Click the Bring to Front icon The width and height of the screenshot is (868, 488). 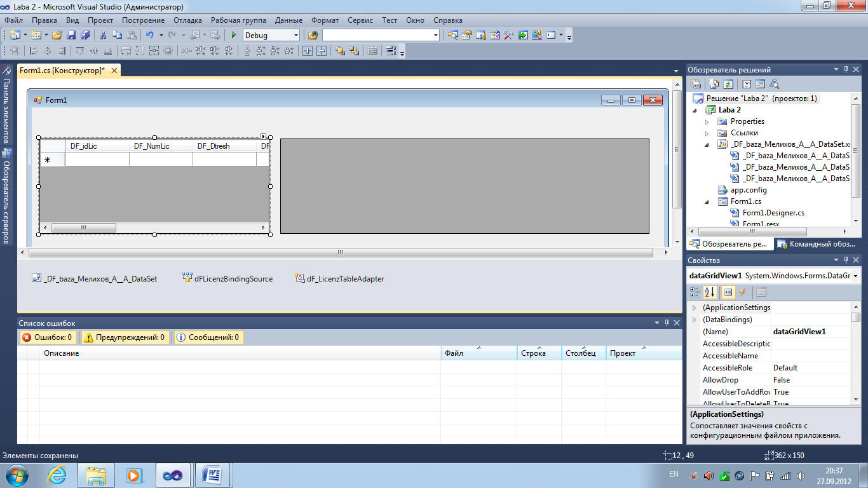(341, 51)
